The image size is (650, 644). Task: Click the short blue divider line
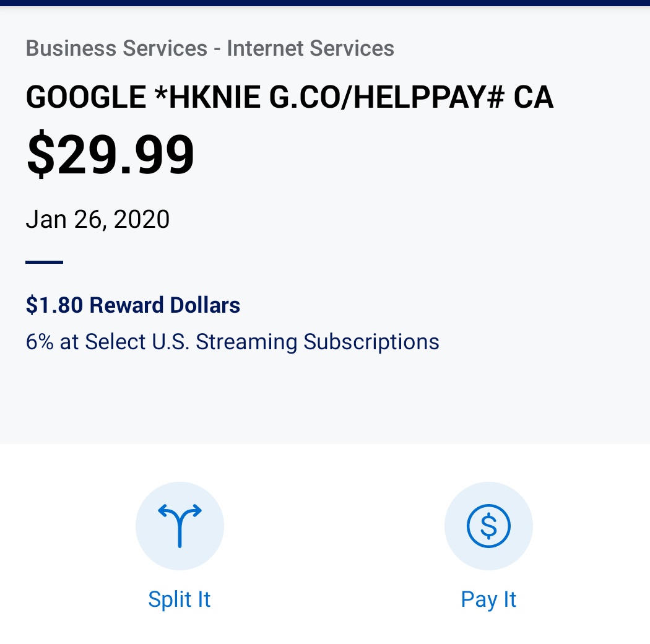point(45,262)
